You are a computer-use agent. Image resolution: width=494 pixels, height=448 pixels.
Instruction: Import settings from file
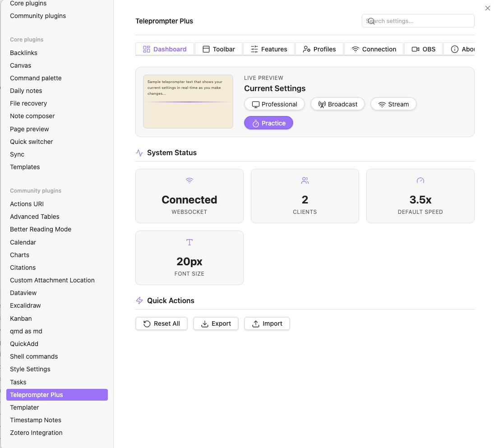(x=267, y=323)
